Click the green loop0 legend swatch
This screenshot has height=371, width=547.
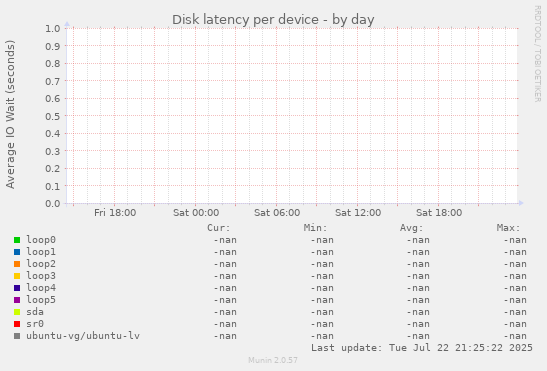(17, 240)
